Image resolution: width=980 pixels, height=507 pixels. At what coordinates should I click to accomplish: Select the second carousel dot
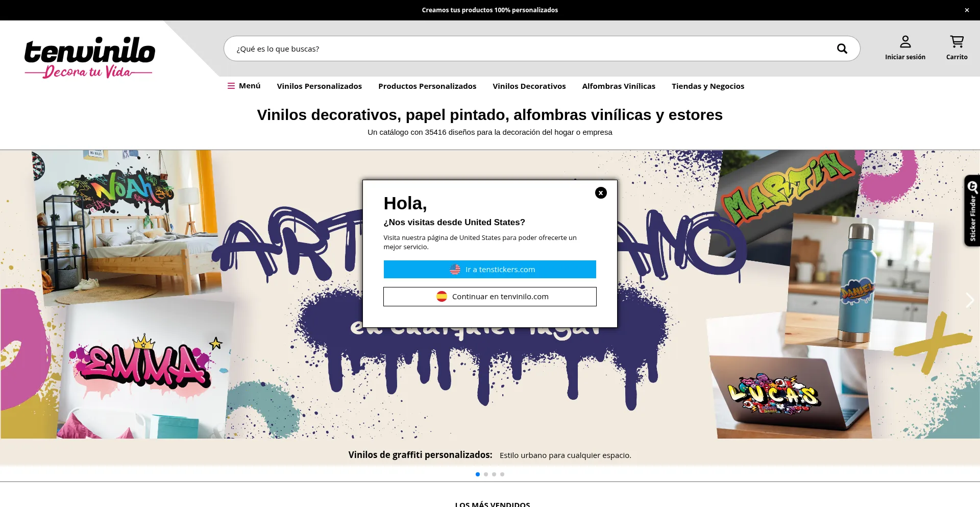click(x=486, y=474)
